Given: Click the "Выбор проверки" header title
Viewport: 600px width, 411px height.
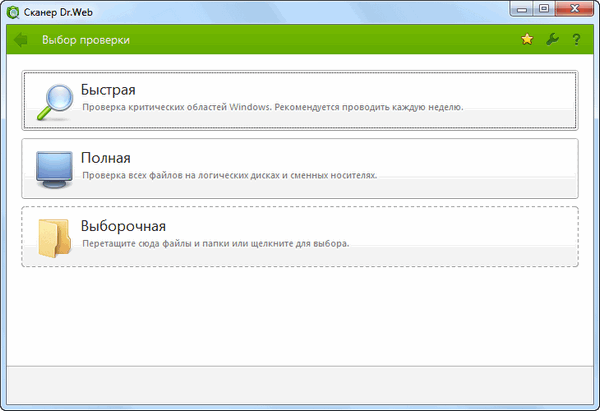Looking at the screenshot, I should click(86, 40).
